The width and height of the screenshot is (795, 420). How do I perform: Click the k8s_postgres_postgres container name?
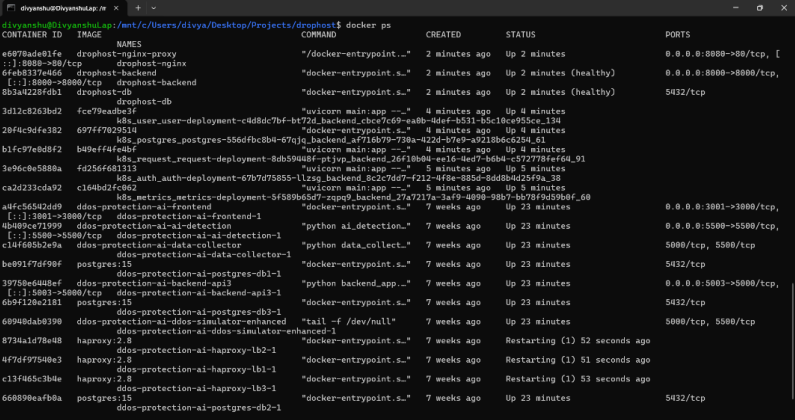coord(331,140)
